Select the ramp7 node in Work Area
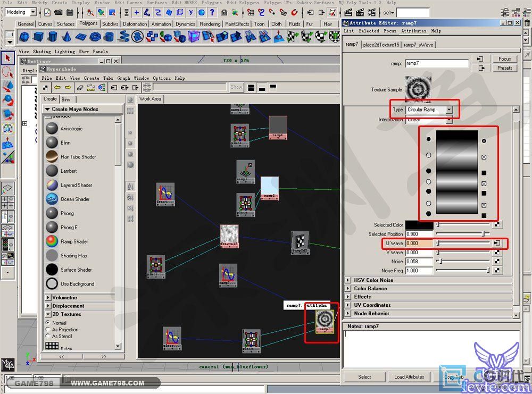Screen dimensions: 532x394 (325, 322)
